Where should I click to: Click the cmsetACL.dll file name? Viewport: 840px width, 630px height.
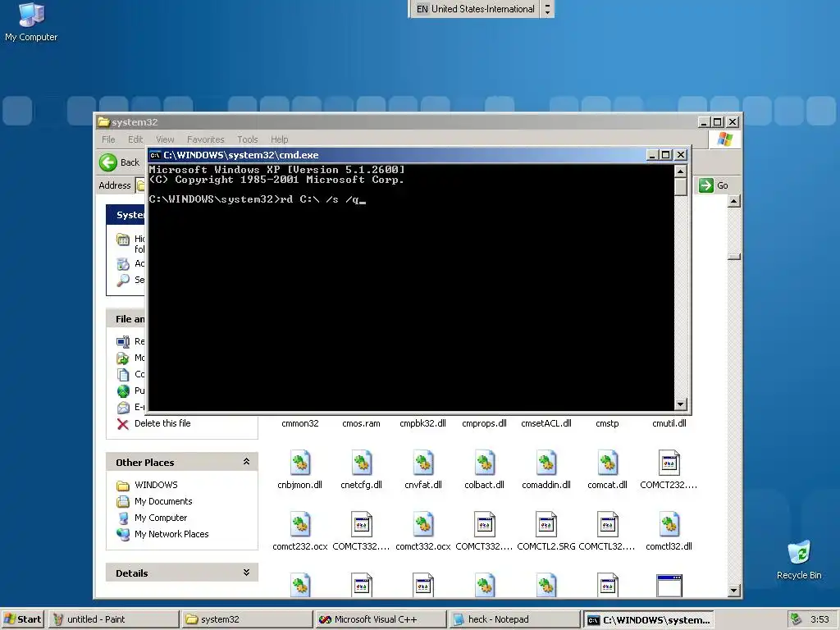(x=546, y=423)
